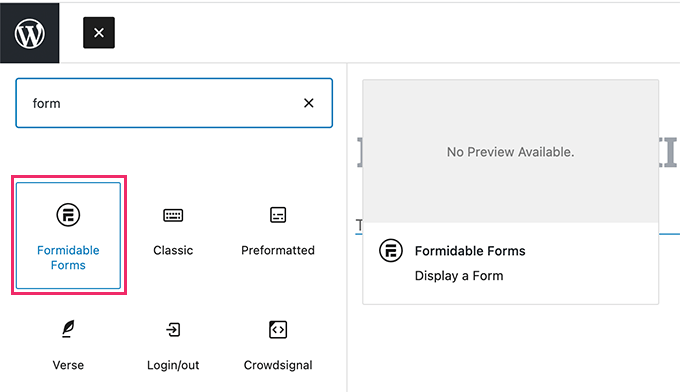
Task: Insert the Classic block via keyboard icon
Action: click(173, 215)
